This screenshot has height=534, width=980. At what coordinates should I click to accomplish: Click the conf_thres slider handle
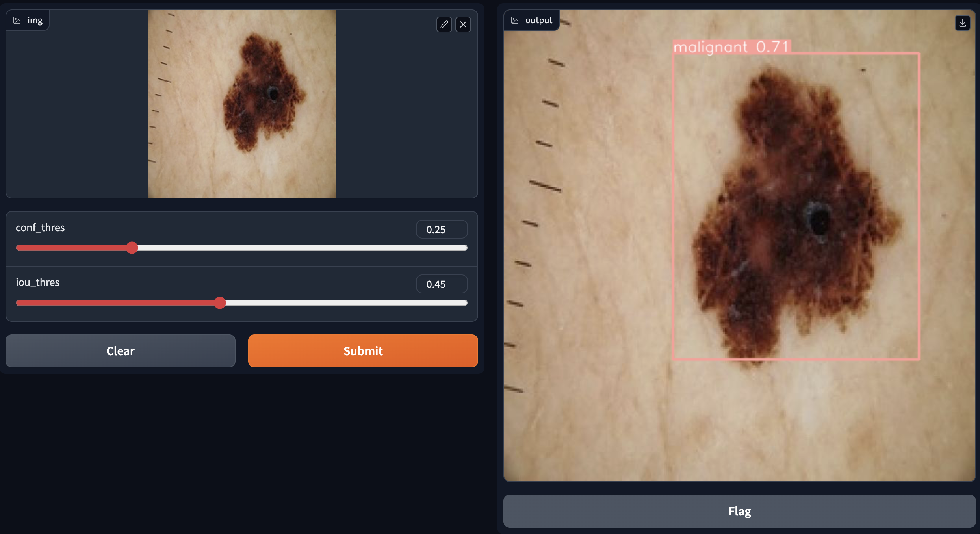[132, 248]
